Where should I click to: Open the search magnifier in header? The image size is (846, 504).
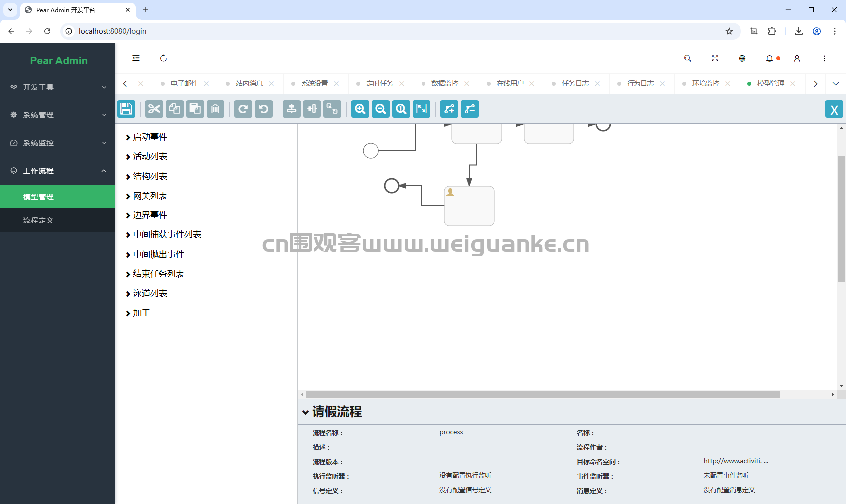(688, 58)
